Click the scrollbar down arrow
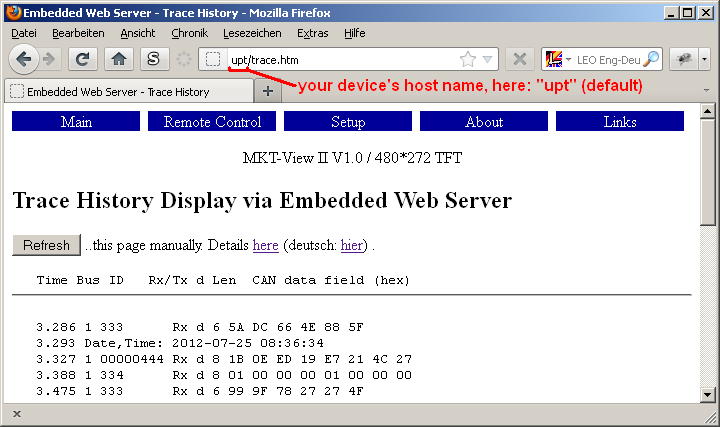The image size is (720, 427). (x=708, y=394)
